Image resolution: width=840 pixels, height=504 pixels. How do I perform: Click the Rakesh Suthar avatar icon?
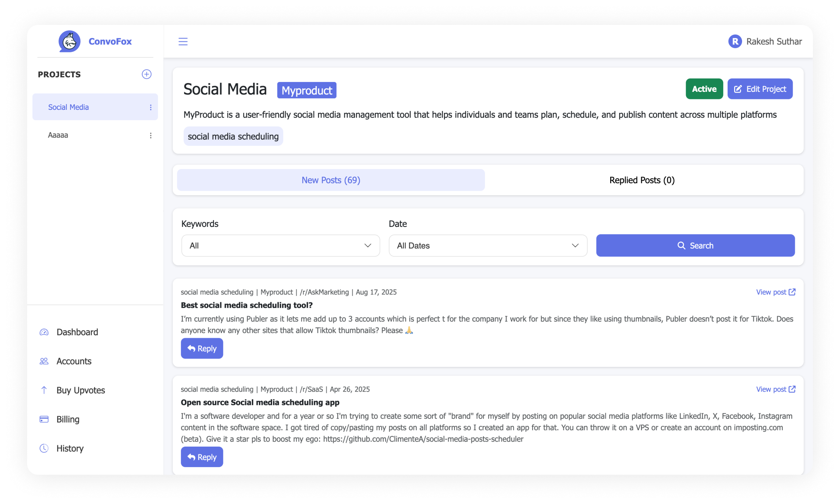[x=735, y=41]
